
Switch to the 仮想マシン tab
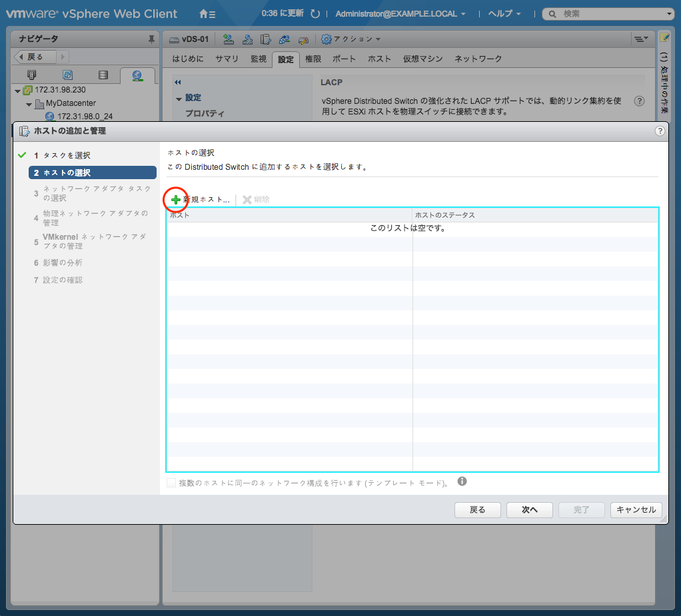click(x=422, y=59)
